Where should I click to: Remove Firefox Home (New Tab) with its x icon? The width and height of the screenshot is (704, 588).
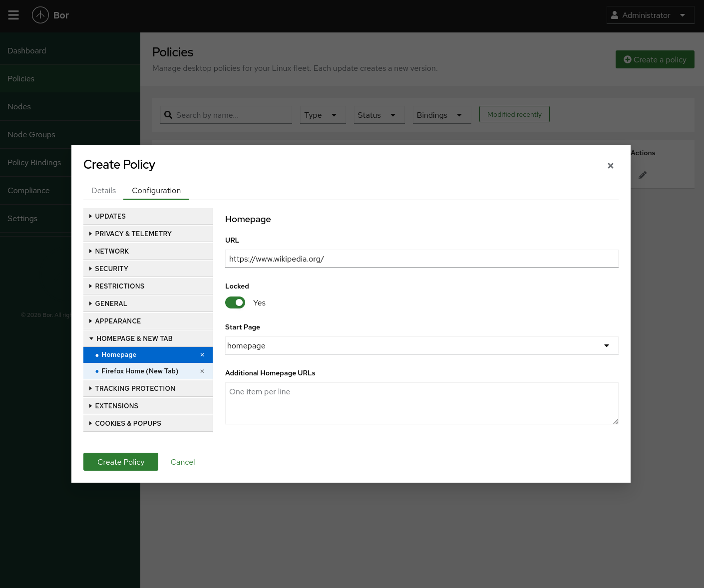click(x=202, y=371)
